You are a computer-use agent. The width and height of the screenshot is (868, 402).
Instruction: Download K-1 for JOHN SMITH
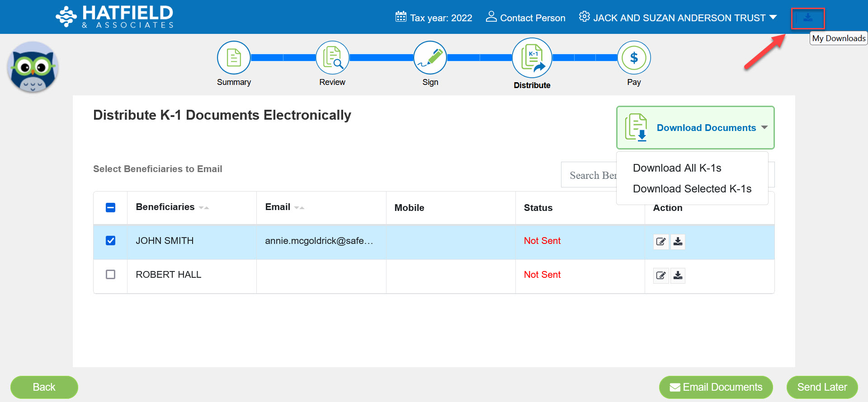point(678,242)
